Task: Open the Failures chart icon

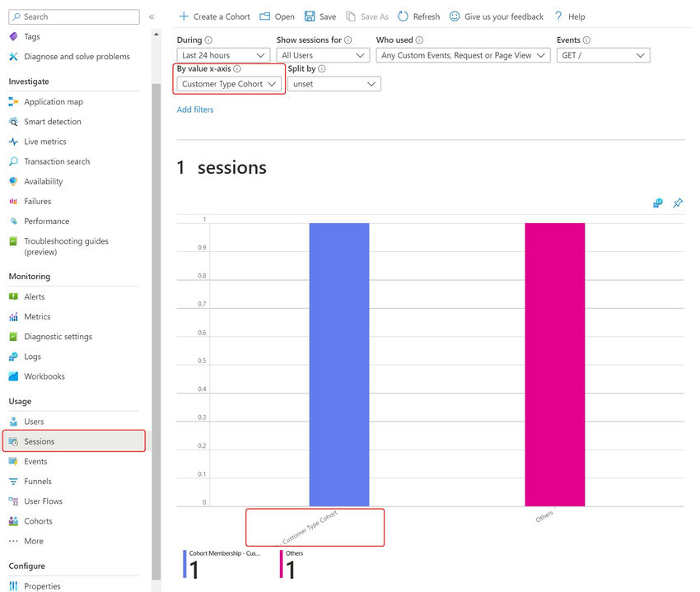Action: [13, 202]
